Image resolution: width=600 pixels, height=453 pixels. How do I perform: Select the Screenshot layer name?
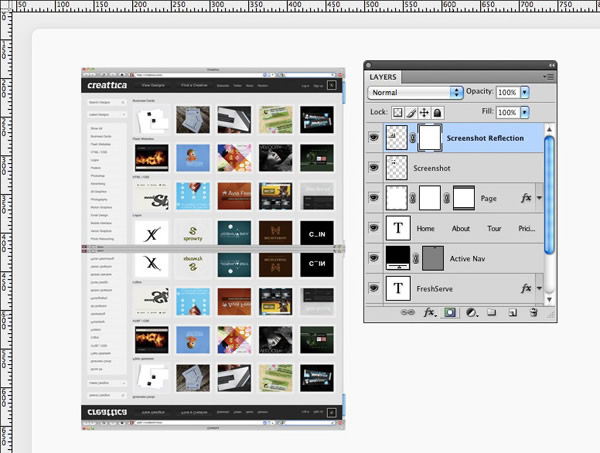[x=432, y=168]
